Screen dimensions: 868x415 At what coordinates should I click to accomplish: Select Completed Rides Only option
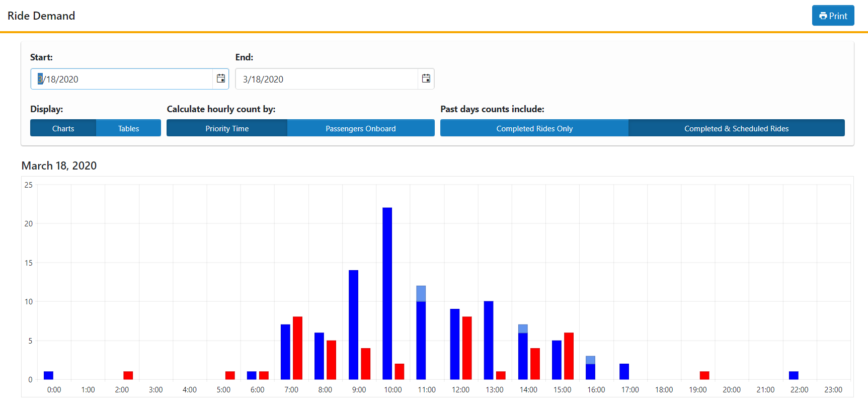[x=534, y=128]
